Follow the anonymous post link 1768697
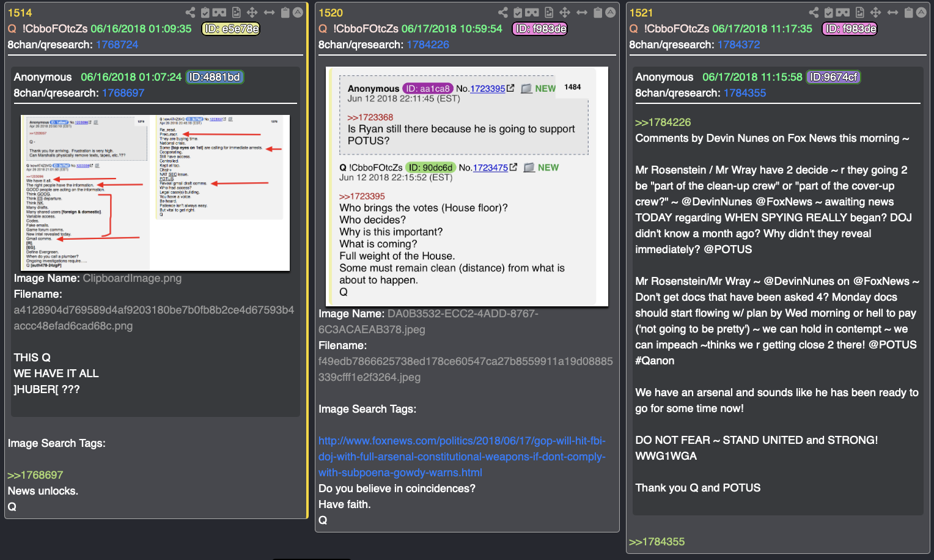Viewport: 934px width, 560px height. click(123, 93)
